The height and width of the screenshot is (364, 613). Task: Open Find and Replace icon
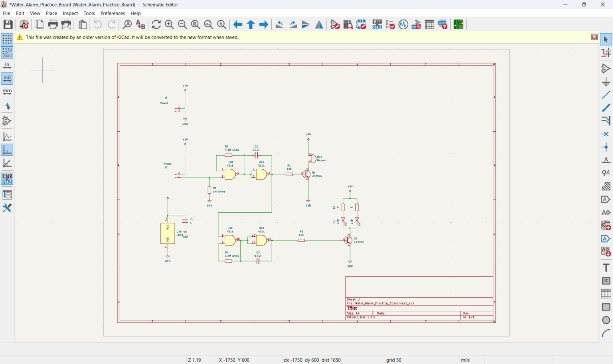(x=140, y=24)
